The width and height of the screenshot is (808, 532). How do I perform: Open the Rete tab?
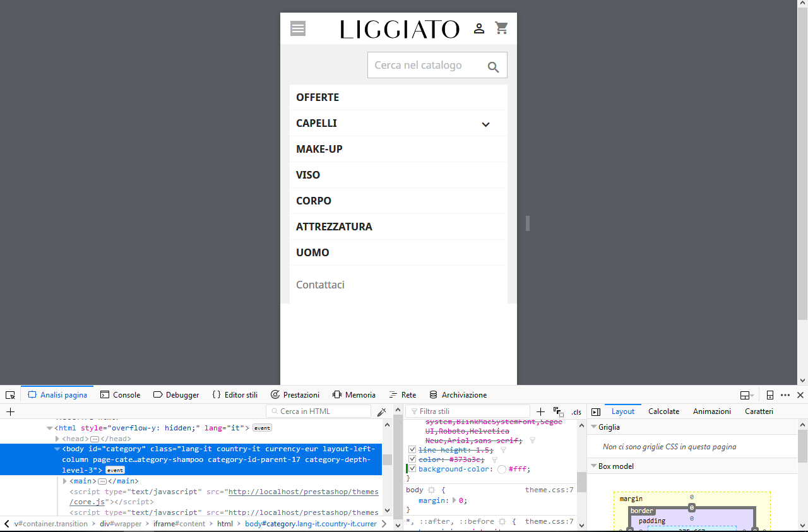403,395
